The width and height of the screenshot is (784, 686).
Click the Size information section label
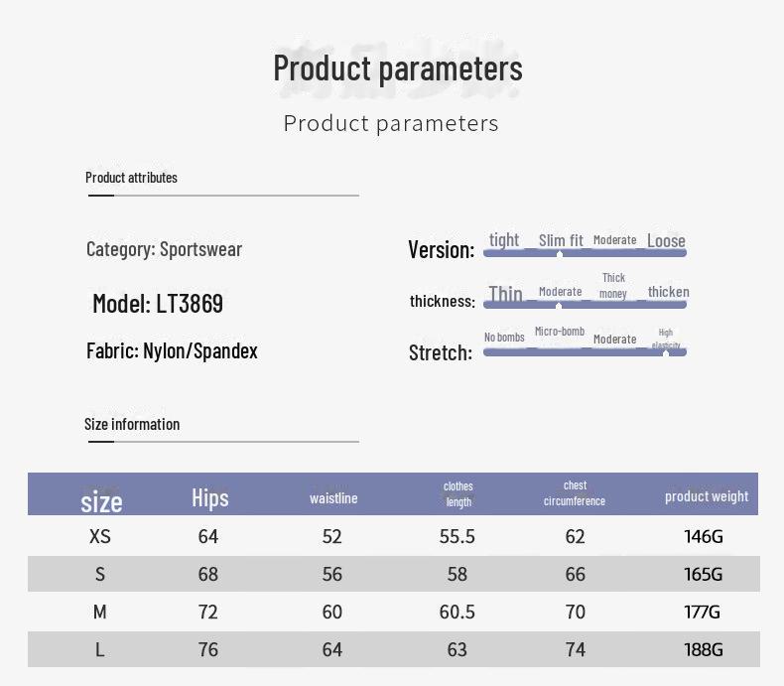132,424
